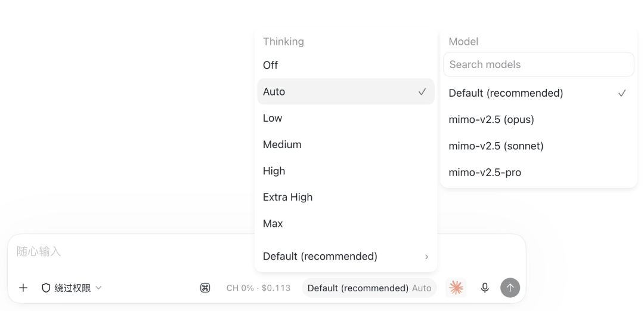Toggle the Default (recommended) Auto model selector
This screenshot has width=644, height=311.
point(369,288)
